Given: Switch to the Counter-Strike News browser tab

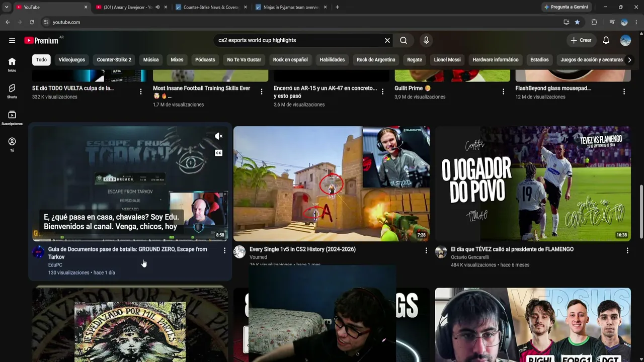Looking at the screenshot, I should 211,7.
